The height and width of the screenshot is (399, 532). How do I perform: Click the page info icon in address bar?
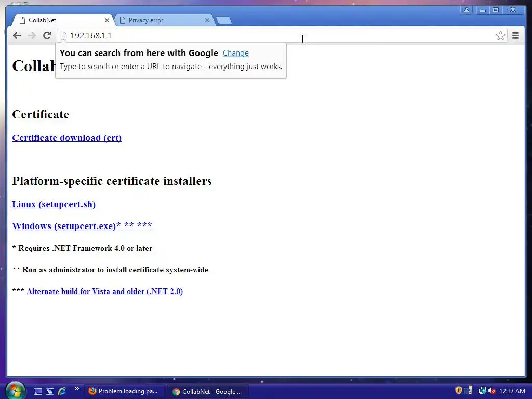coord(63,36)
